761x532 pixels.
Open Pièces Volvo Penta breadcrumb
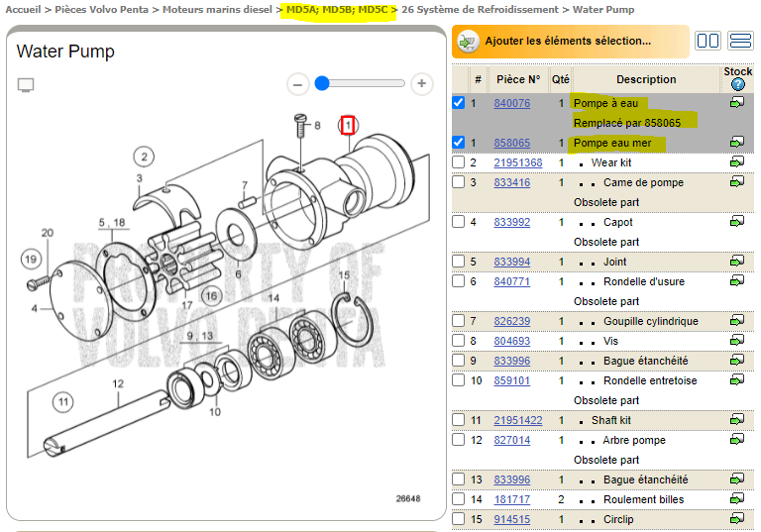click(x=101, y=10)
